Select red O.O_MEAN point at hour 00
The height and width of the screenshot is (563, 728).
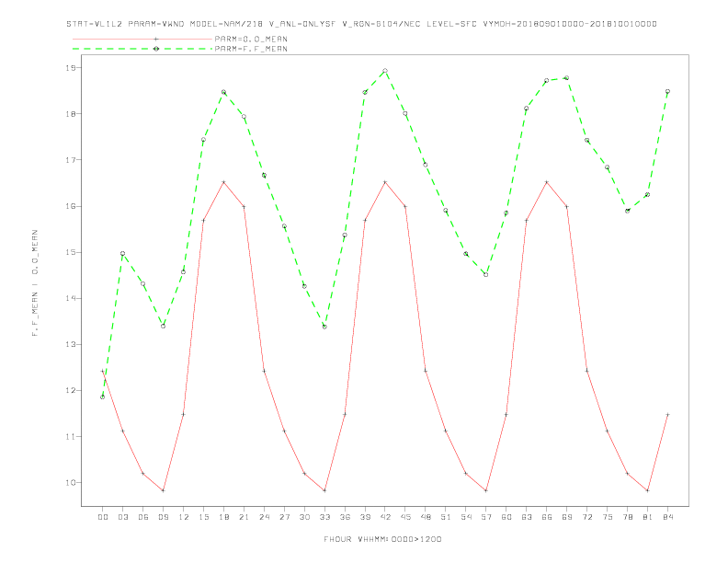(x=103, y=371)
